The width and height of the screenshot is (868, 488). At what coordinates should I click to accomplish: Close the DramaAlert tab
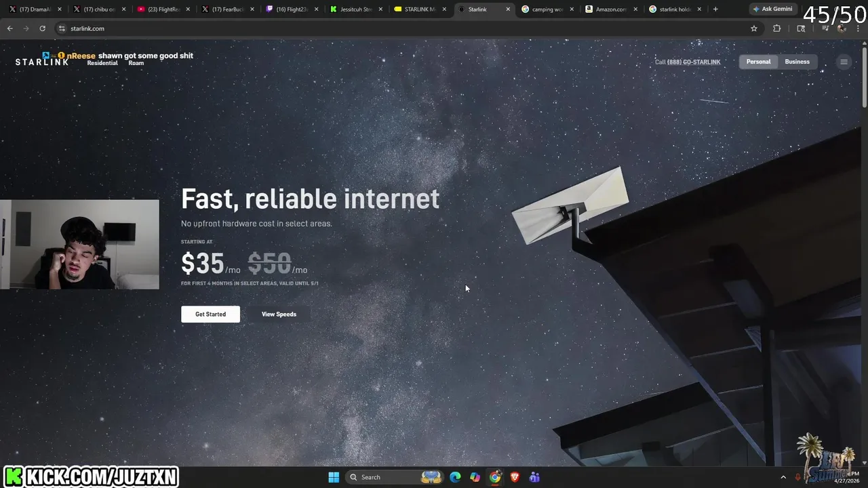tap(60, 9)
